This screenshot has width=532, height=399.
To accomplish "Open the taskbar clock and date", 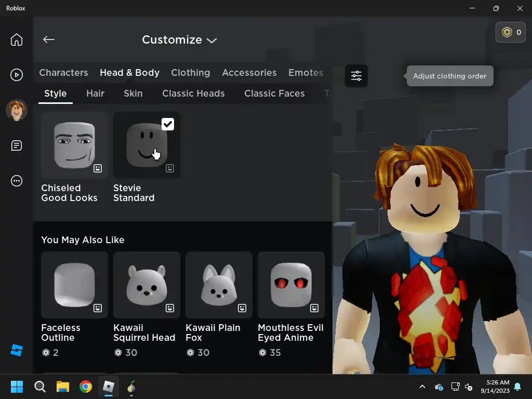I will click(495, 387).
